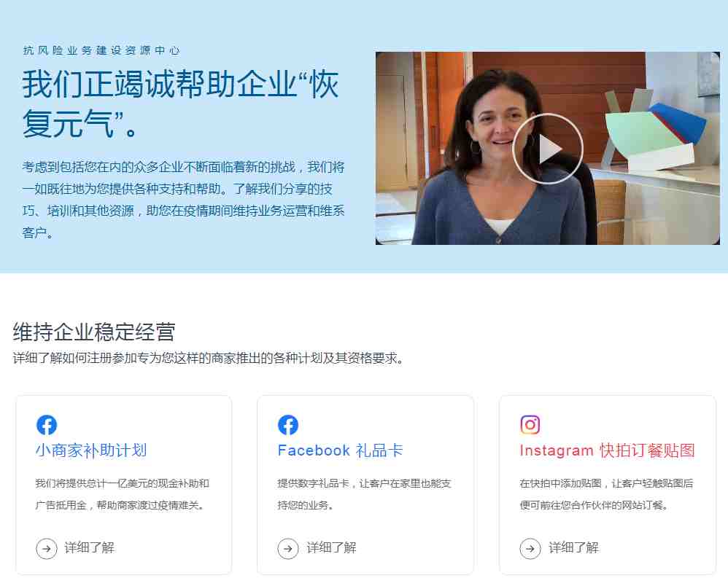
Task: Click the 抗风险业务建设资源中心 heading label
Action: pyautogui.click(x=101, y=50)
